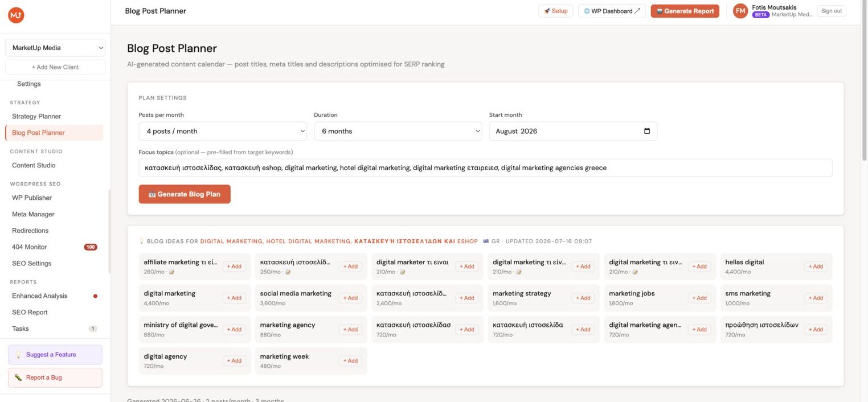This screenshot has height=402, width=868.
Task: Open 404 Monitor in sidebar
Action: 30,247
